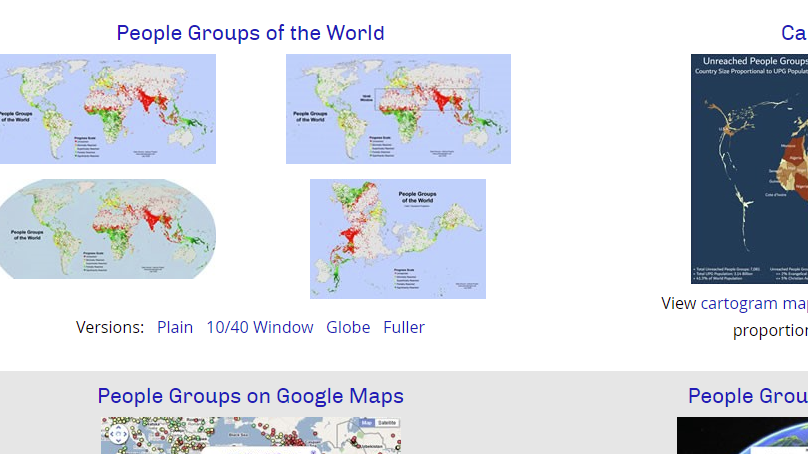Open the Fuller version link
The image size is (808, 454).
coord(404,327)
